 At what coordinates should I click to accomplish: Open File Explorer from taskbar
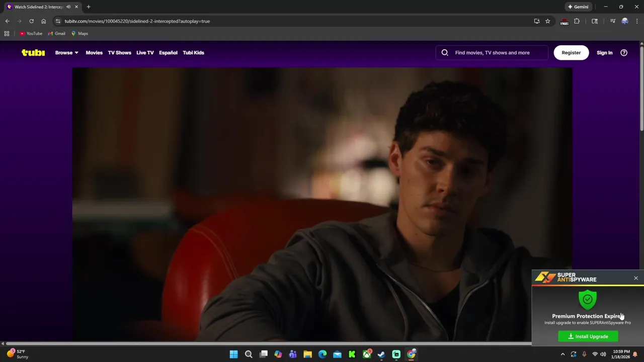pos(307,354)
